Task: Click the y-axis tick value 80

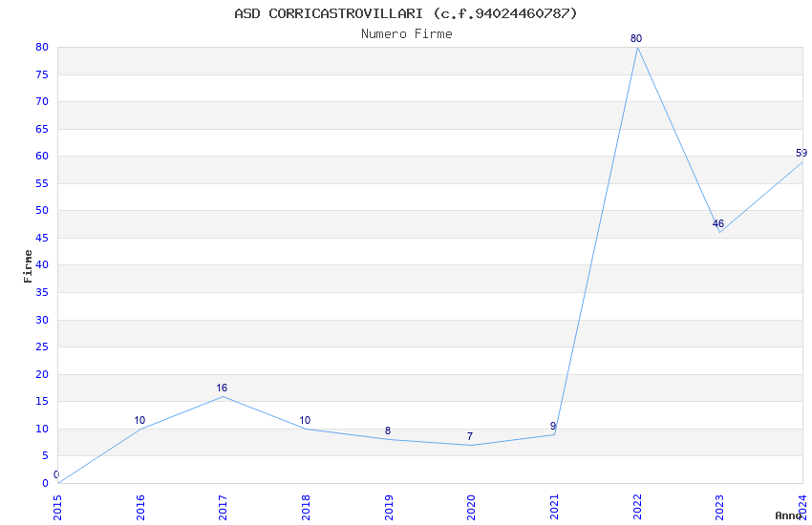Action: pyautogui.click(x=42, y=47)
